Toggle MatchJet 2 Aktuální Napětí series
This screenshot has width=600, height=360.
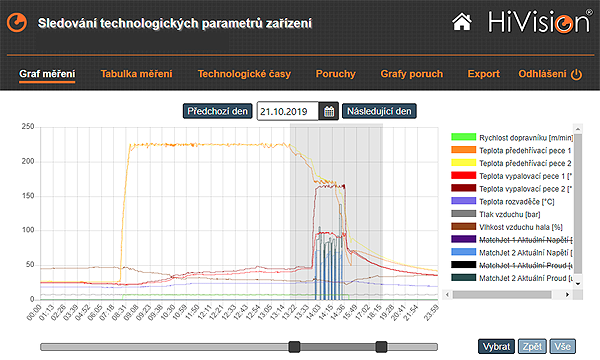pos(511,252)
